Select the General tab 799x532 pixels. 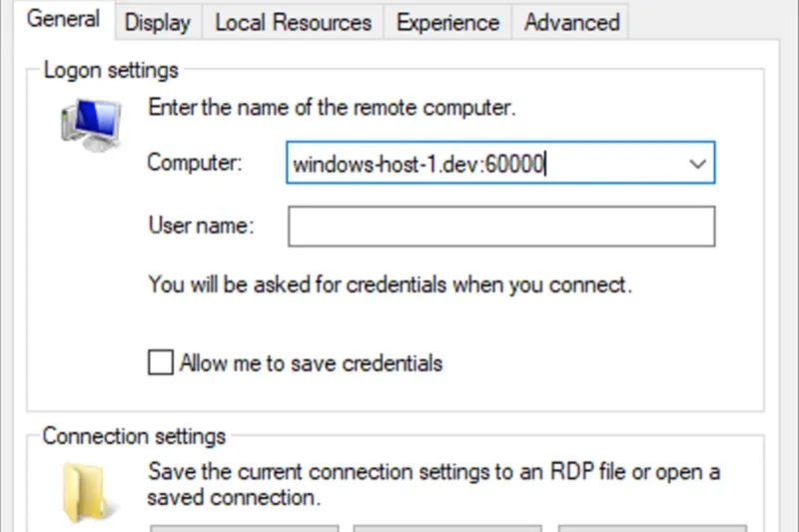63,20
